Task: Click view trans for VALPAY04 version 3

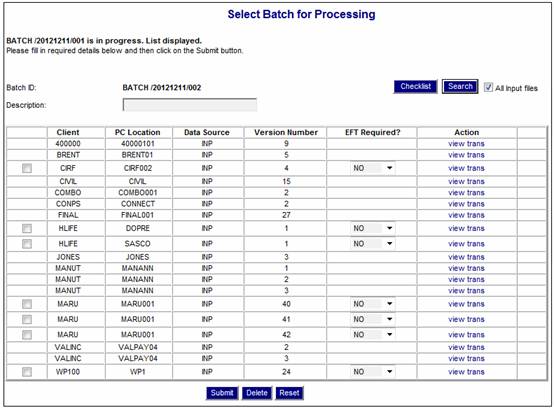Action: pos(466,359)
